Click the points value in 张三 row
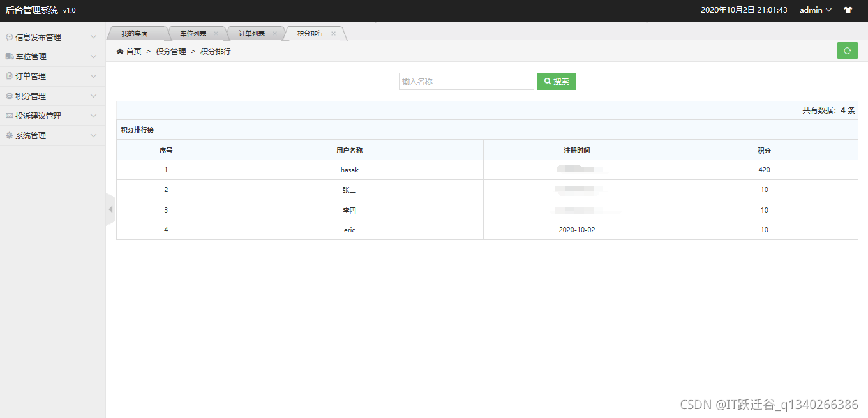868x418 pixels. 765,190
